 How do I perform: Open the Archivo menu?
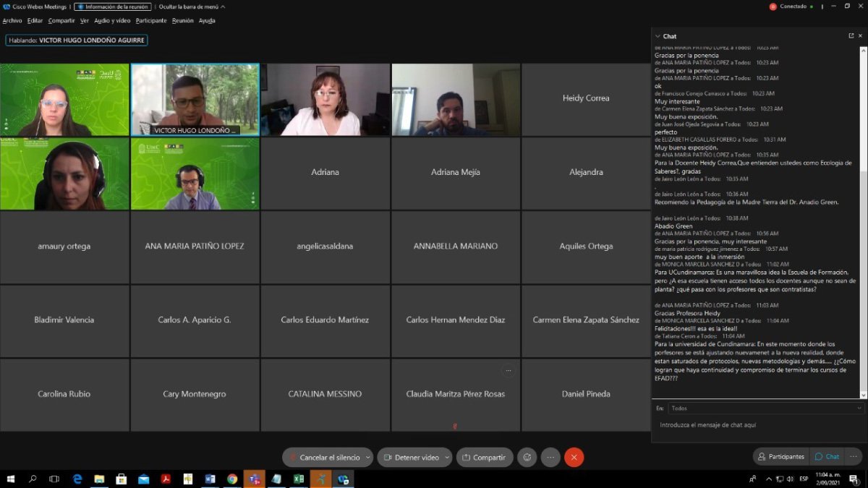tap(12, 20)
